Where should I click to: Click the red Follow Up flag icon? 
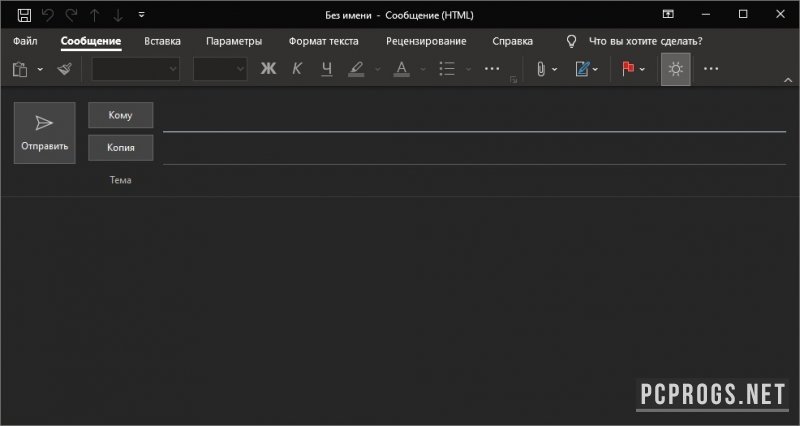628,68
